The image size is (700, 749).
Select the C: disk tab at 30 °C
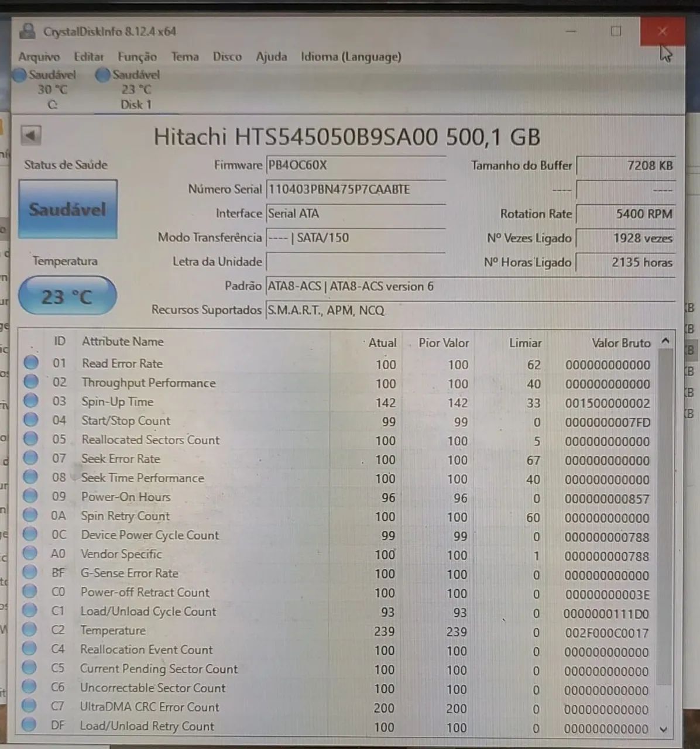(47, 90)
